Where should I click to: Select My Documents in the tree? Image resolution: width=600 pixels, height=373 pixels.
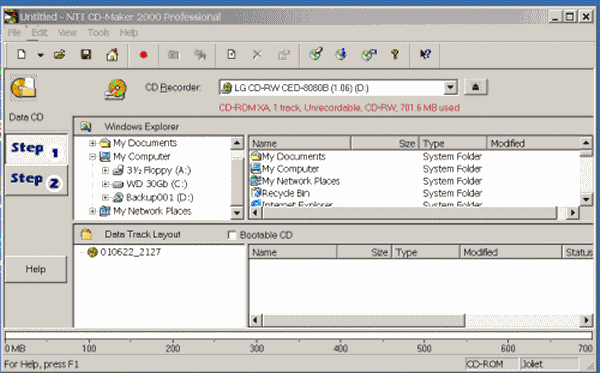(x=145, y=143)
